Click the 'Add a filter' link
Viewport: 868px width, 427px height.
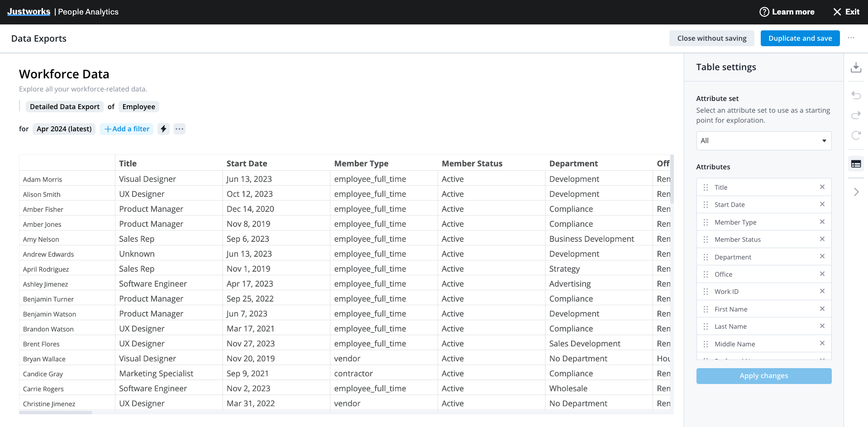click(126, 129)
